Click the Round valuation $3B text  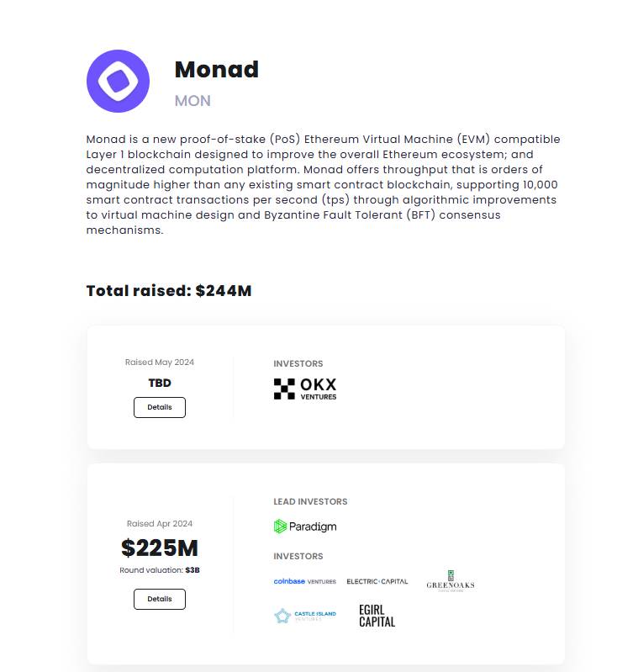tap(160, 570)
